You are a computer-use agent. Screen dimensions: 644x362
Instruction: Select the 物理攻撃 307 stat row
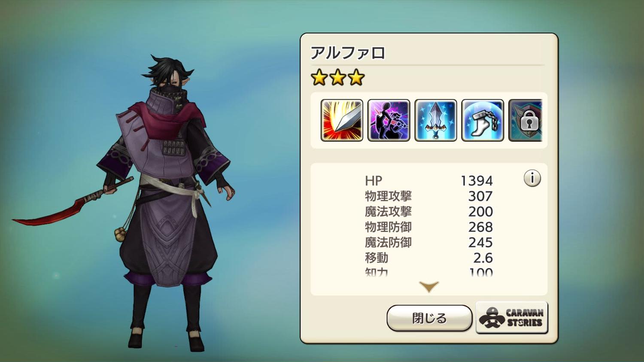click(x=429, y=196)
